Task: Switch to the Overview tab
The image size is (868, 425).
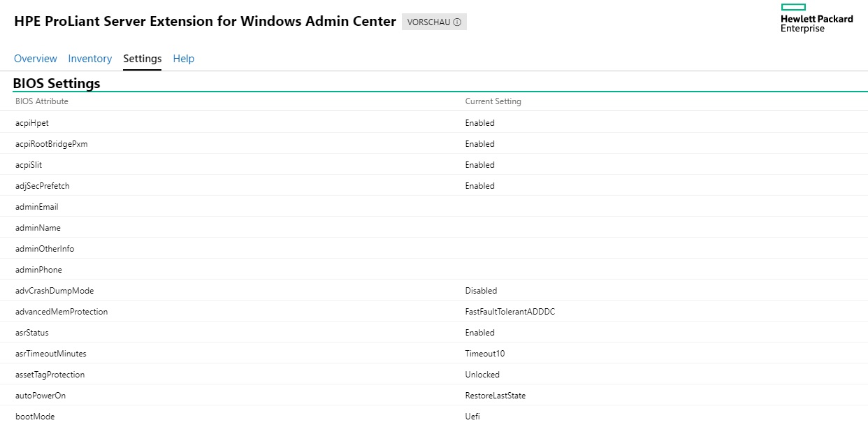Action: click(x=36, y=59)
